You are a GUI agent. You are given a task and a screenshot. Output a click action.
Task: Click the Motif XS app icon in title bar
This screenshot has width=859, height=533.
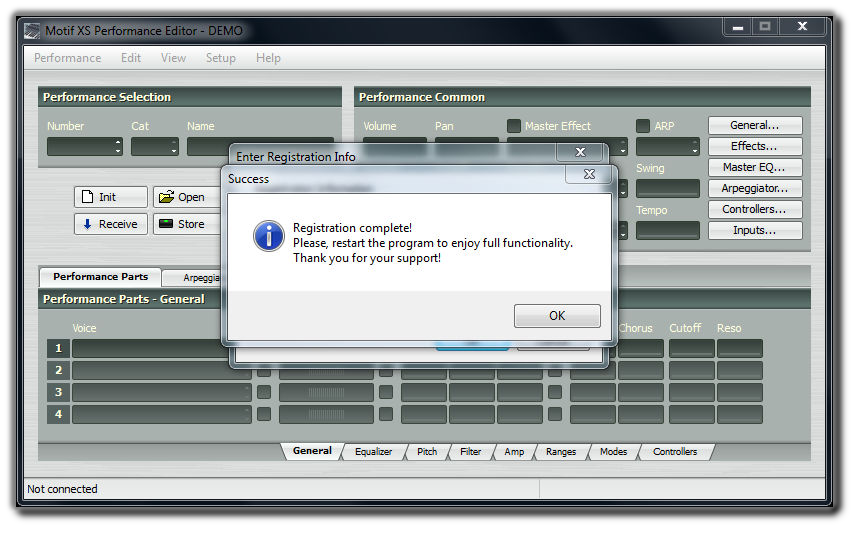pyautogui.click(x=32, y=31)
